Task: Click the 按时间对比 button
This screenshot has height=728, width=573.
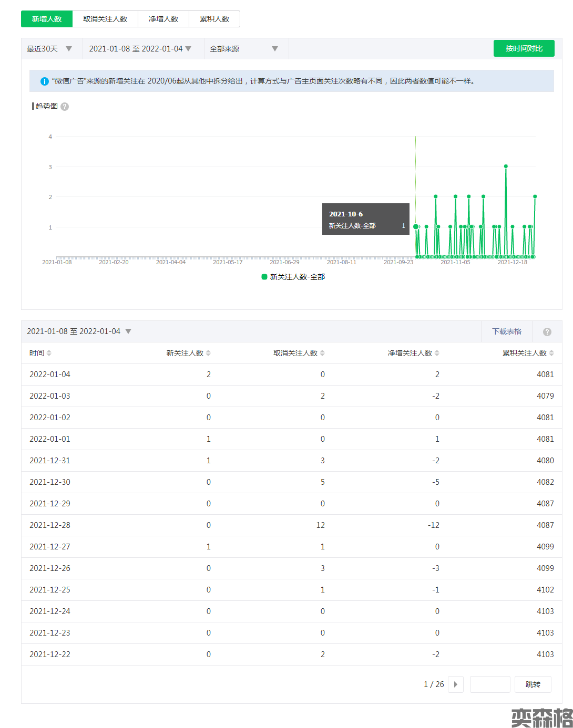Action: pos(524,48)
